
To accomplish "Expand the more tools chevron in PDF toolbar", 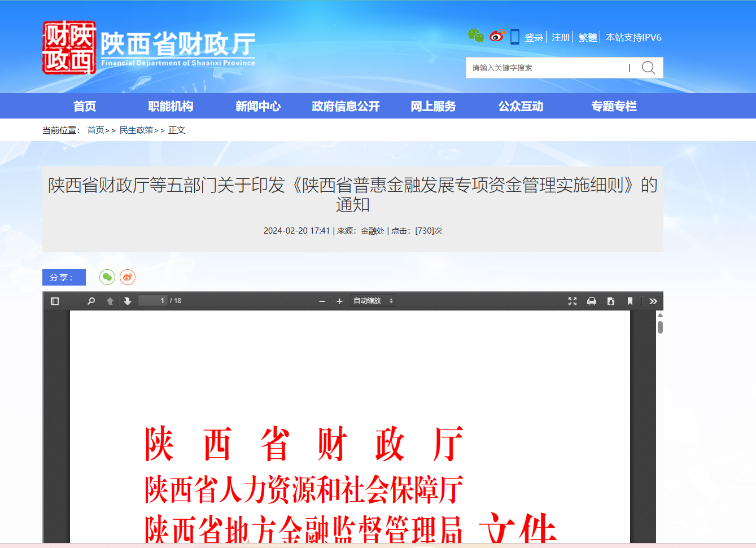I will click(x=653, y=301).
